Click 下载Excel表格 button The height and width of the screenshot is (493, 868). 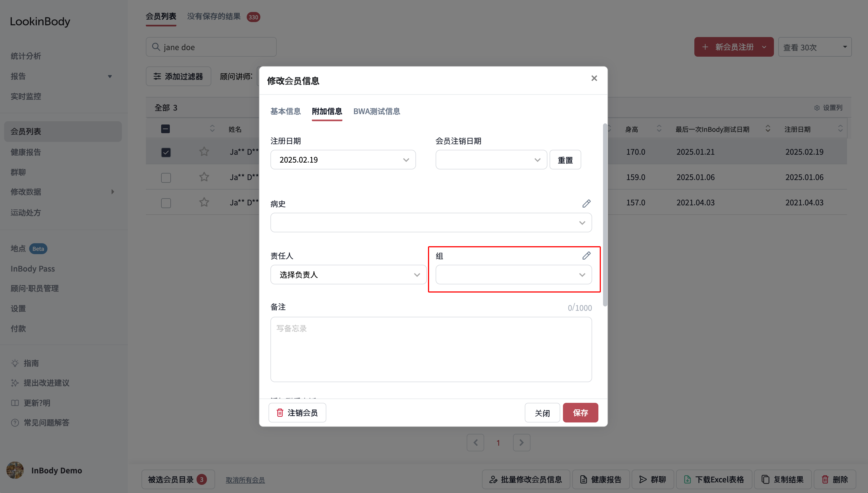pyautogui.click(x=714, y=479)
